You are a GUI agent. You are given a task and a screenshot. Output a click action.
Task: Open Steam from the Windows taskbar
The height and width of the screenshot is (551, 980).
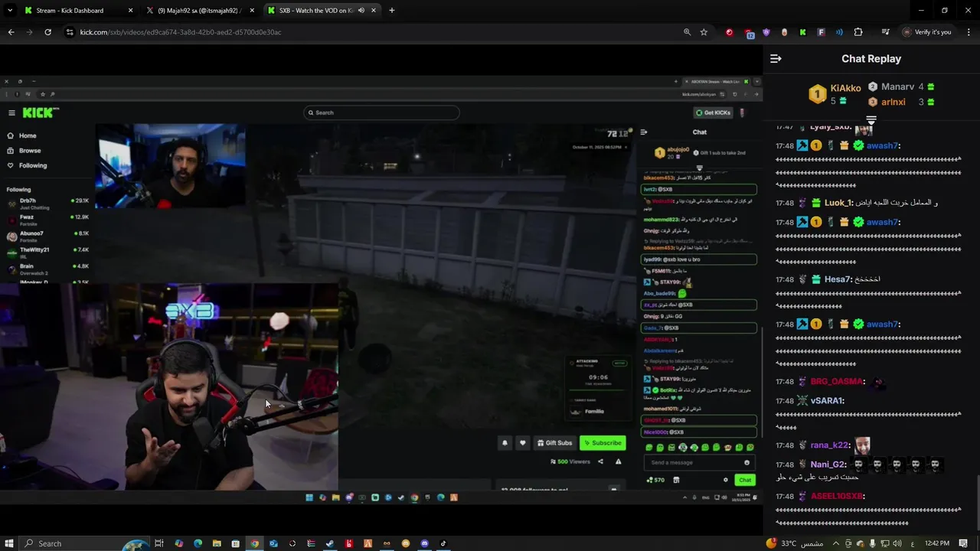[x=330, y=543]
